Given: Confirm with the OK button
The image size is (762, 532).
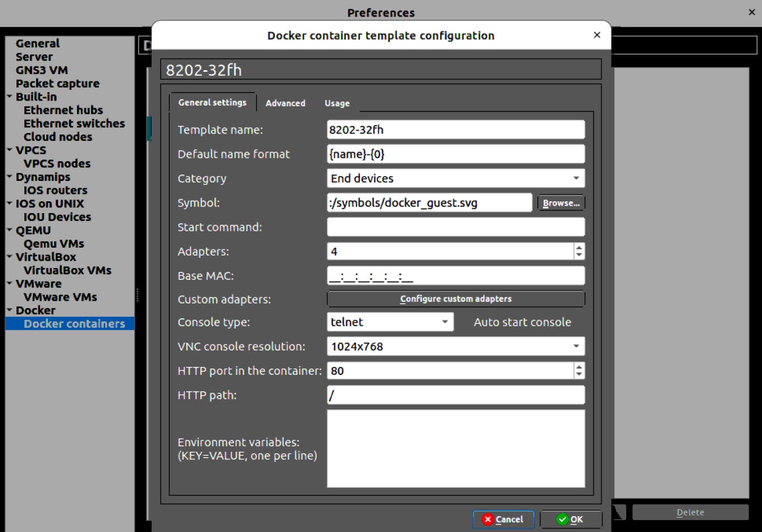Looking at the screenshot, I should tap(570, 520).
